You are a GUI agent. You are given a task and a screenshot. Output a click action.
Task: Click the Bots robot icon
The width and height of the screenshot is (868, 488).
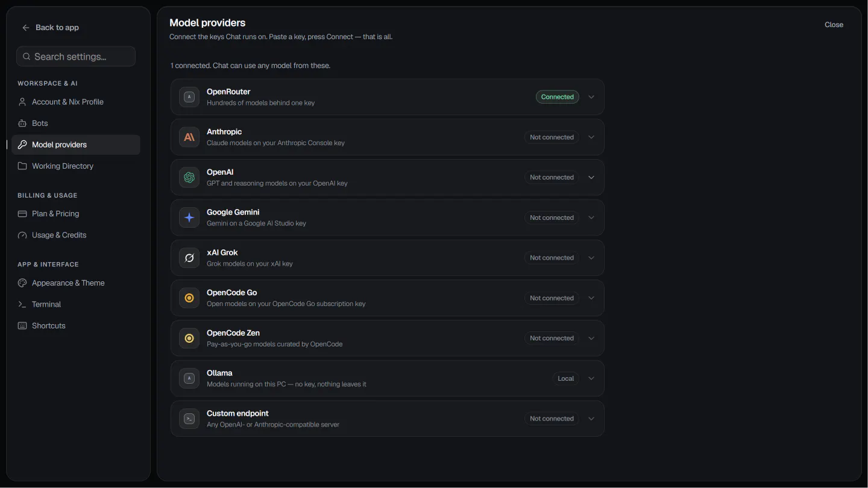(x=22, y=124)
